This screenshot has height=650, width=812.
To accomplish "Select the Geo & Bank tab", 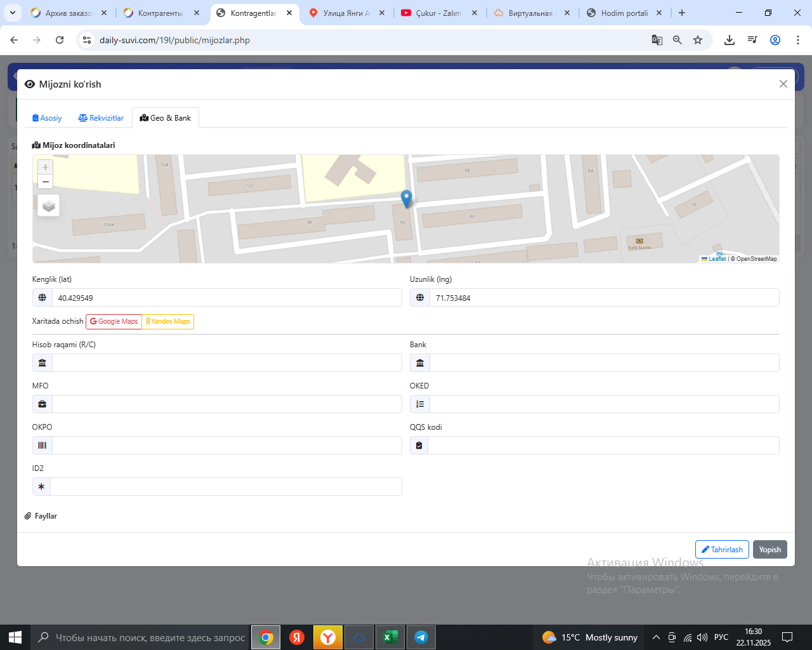I will click(x=166, y=118).
